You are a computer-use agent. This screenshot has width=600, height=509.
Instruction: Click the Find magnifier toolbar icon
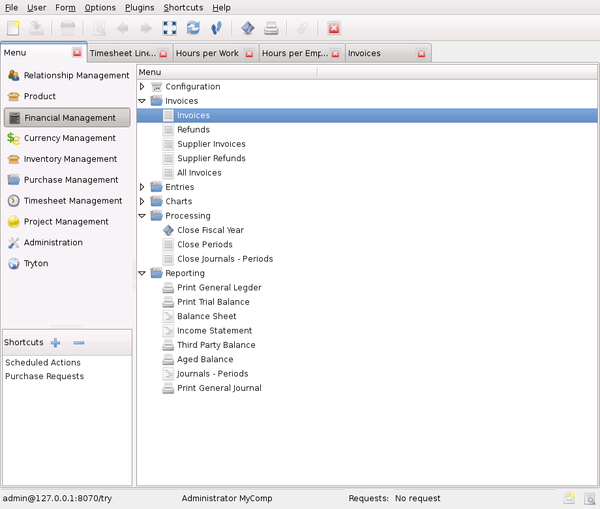click(99, 28)
